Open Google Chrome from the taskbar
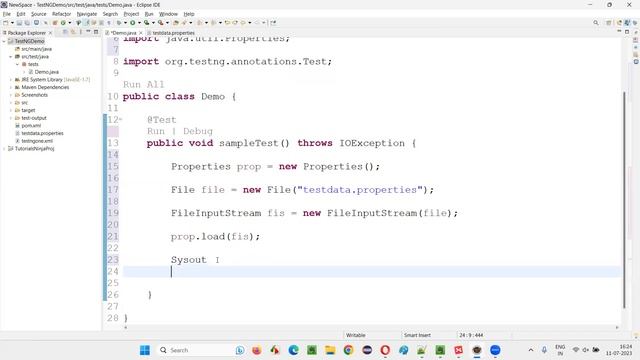The image size is (640, 360). [348, 350]
